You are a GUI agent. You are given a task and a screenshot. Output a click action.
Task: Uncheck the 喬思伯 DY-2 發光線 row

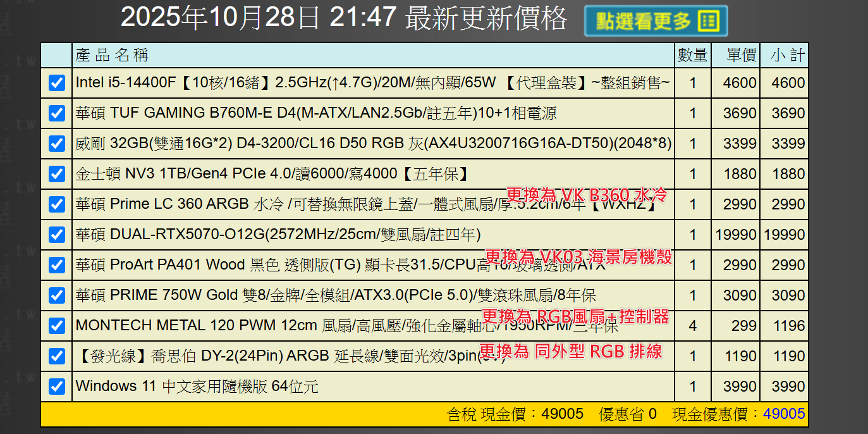pyautogui.click(x=57, y=356)
